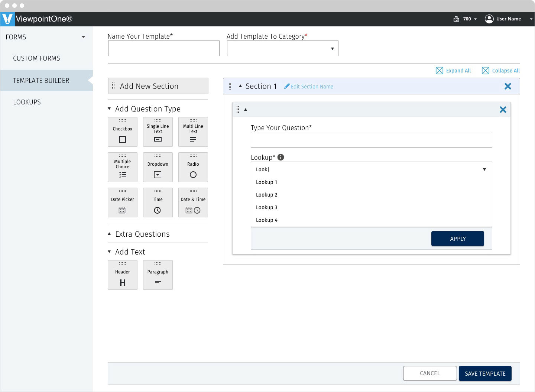Viewport: 535px width, 392px height.
Task: Click the Expand All link text
Action: [x=458, y=71]
